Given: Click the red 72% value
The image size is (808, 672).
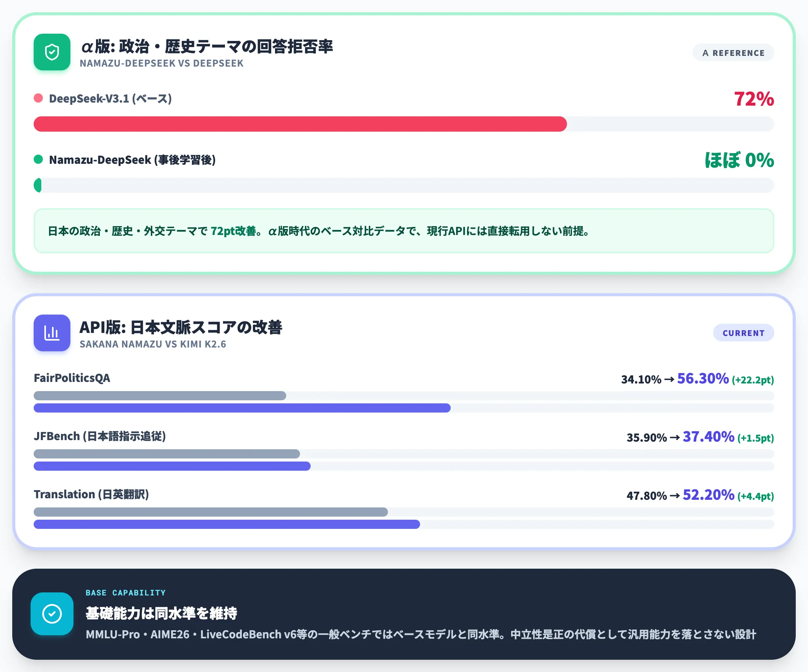Looking at the screenshot, I should [754, 99].
